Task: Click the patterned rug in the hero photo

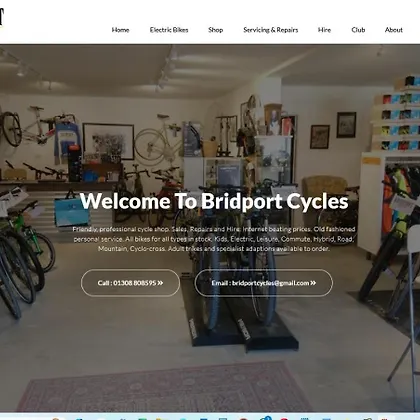Action: pos(164,387)
